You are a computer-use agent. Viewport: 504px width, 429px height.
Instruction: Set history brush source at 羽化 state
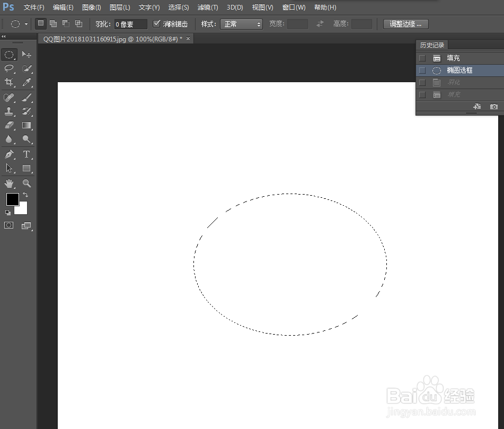422,83
